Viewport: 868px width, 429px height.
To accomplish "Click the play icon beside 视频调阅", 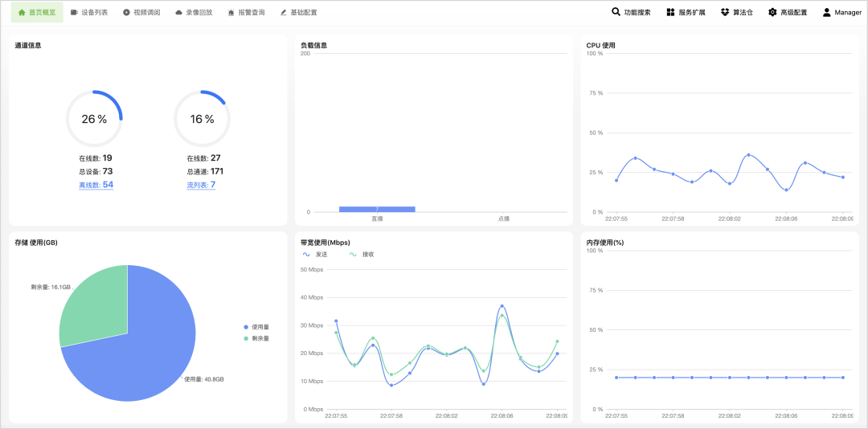I will pos(126,12).
